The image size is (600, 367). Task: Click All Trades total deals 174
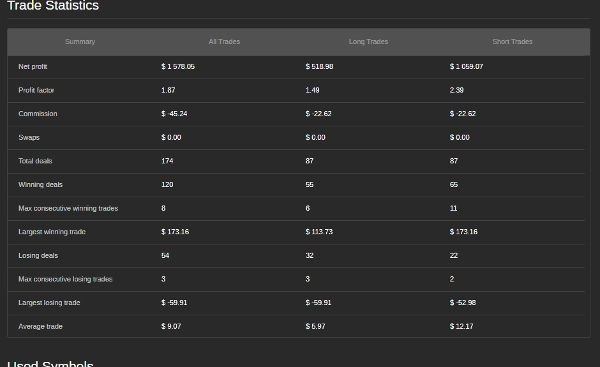click(x=167, y=161)
